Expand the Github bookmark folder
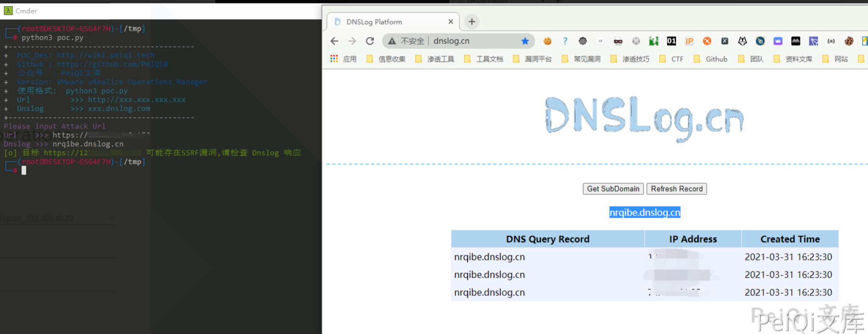The height and width of the screenshot is (334, 868). click(711, 59)
